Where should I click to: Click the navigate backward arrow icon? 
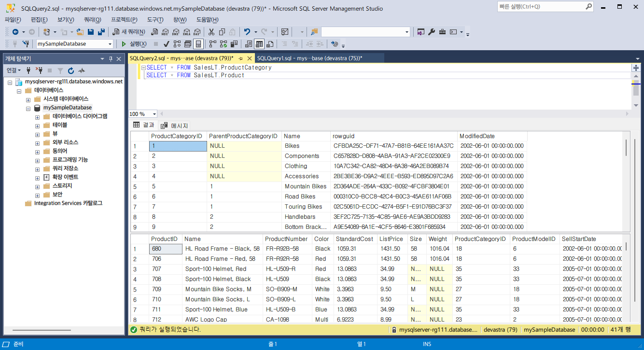15,32
